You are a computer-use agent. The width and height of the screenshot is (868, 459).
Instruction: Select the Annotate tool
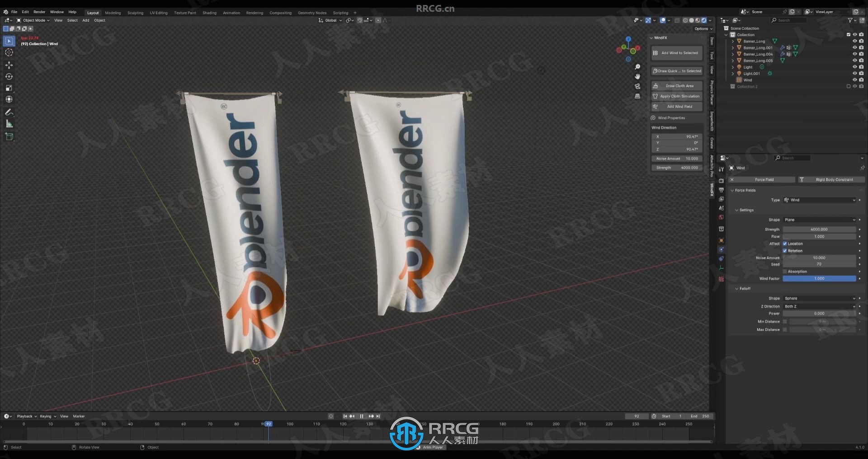click(x=9, y=112)
